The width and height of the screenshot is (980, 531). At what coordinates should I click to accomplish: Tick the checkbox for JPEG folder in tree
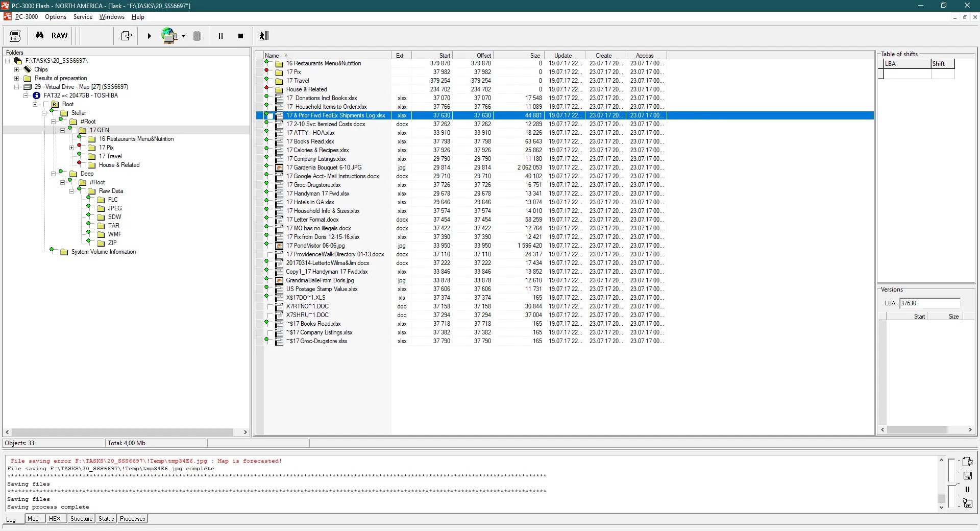point(92,208)
